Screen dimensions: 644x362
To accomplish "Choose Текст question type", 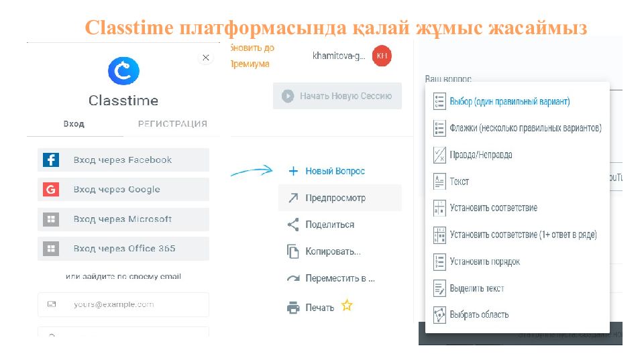I will (x=459, y=182).
